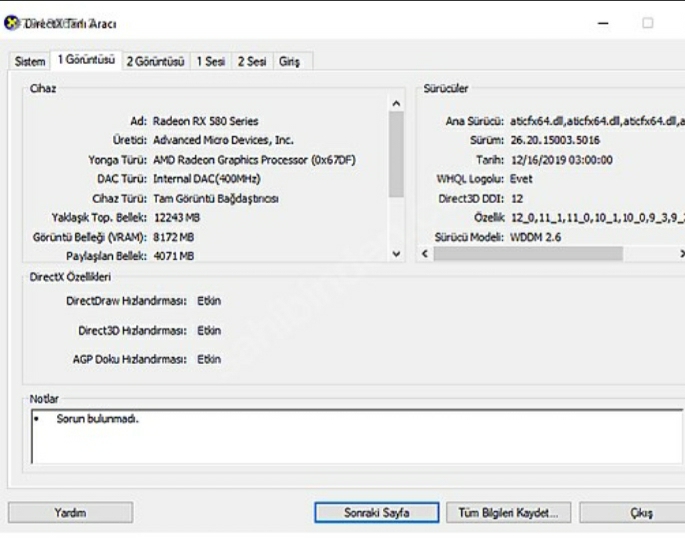Click the DirectX diagnostic tool title icon
The width and height of the screenshot is (685, 538).
point(12,23)
